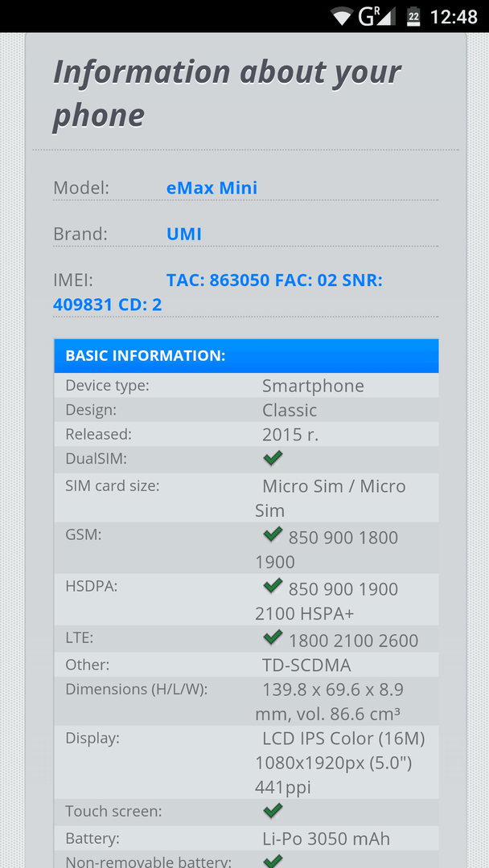Click the Display LCD IPS Color value
This screenshot has width=489, height=868.
point(339,762)
